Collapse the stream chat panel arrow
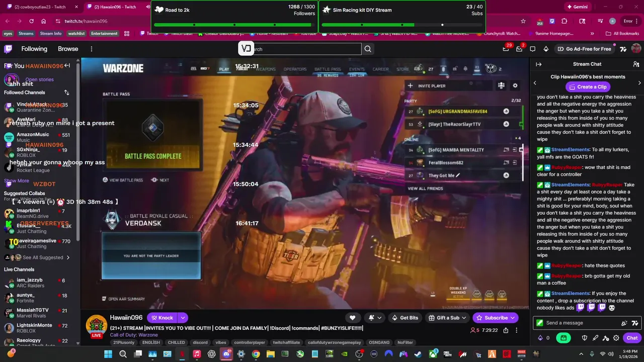Image resolution: width=644 pixels, height=362 pixels. (x=539, y=64)
